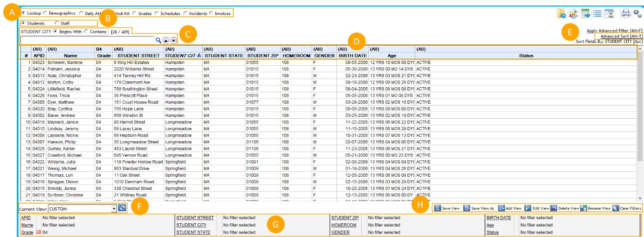
Task: Open (All) filter above Status column
Action: pos(526,49)
